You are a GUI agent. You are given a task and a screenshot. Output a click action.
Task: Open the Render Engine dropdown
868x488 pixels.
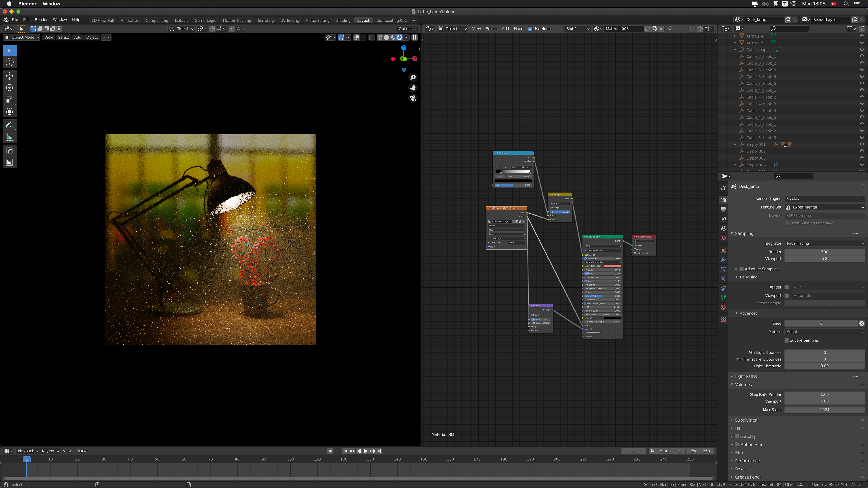[825, 199]
